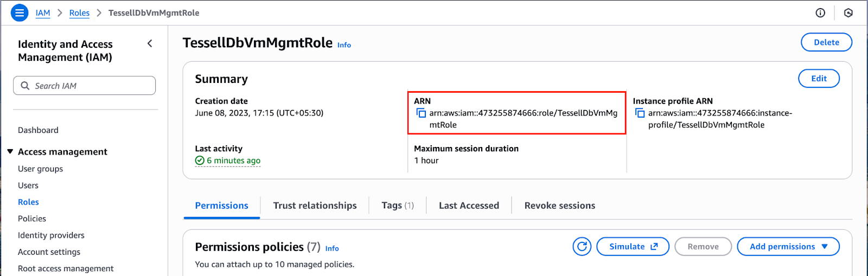The width and height of the screenshot is (868, 276).
Task: Copy the instance profile ARN
Action: (x=640, y=113)
